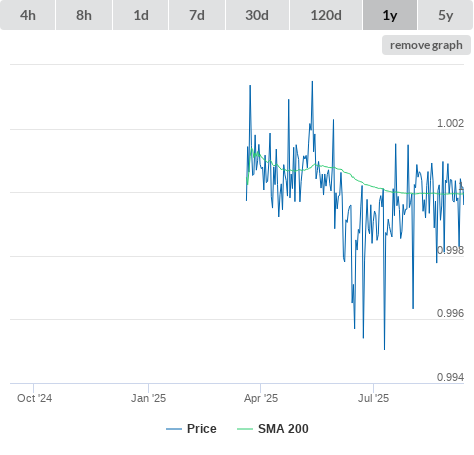The image size is (474, 455).
Task: Click the 0.998 y-axis label
Action: pyautogui.click(x=450, y=250)
